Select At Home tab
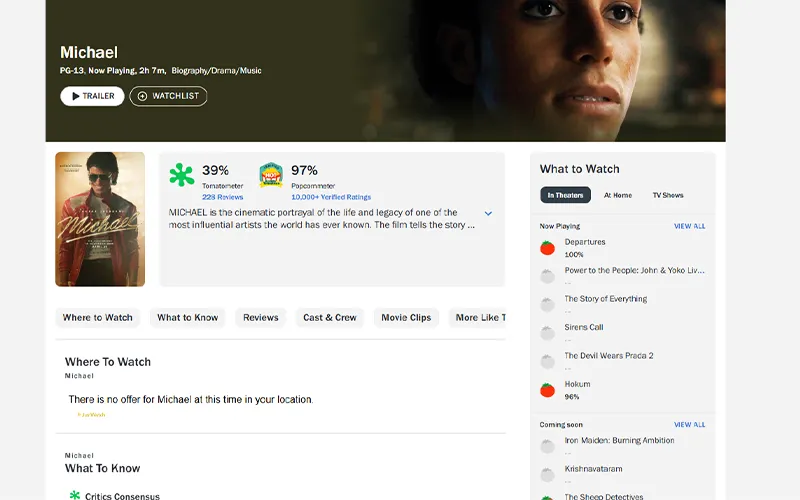The height and width of the screenshot is (500, 800). (618, 195)
